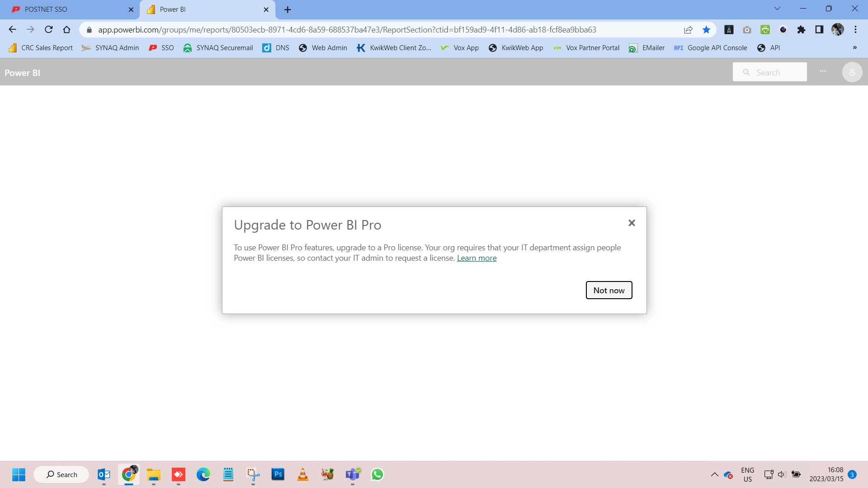Toggle the bookmark star
The height and width of the screenshot is (488, 868).
tap(706, 30)
